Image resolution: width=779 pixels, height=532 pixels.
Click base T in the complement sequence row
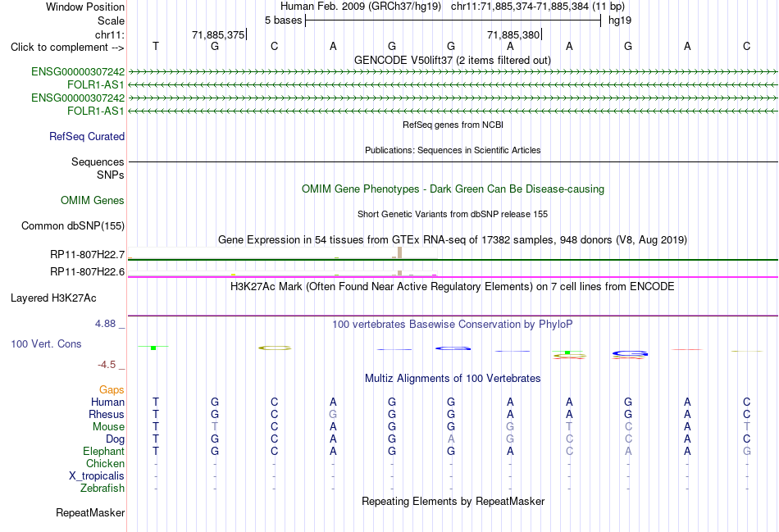pos(156,46)
